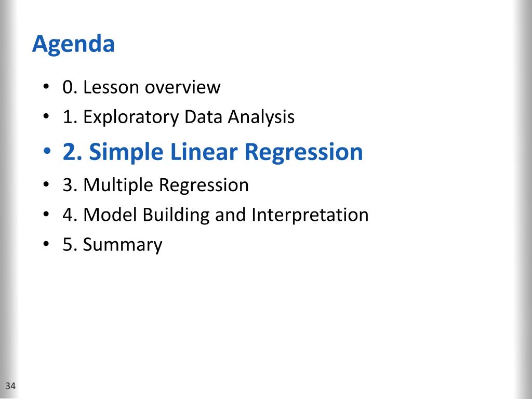Click the blue Agenda slide title
The width and height of the screenshot is (532, 399).
click(73, 45)
